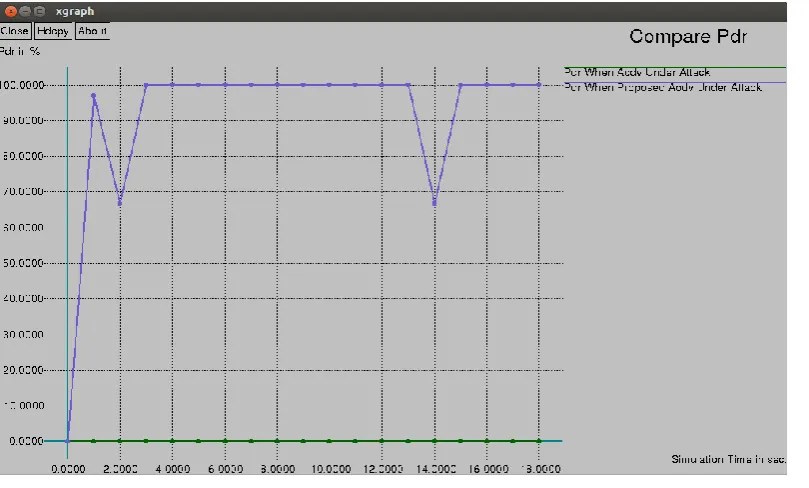Click y-axis value 40.0000
The height and width of the screenshot is (488, 809).
click(x=23, y=298)
